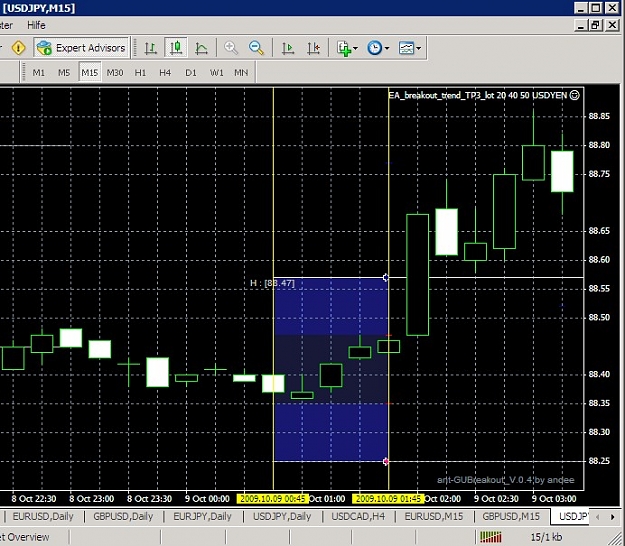Click the 2009.10.09 01:45 time label
Image resolution: width=625 pixels, height=546 pixels.
click(388, 499)
